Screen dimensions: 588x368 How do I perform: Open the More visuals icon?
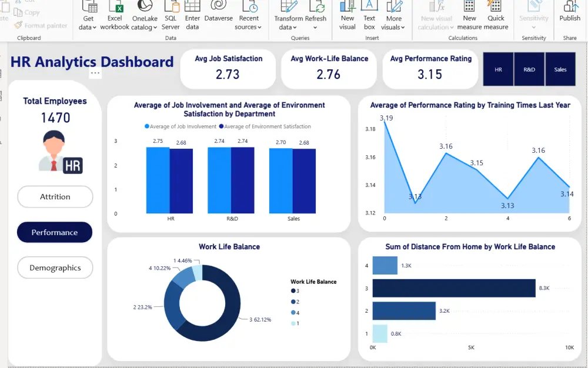pyautogui.click(x=394, y=6)
